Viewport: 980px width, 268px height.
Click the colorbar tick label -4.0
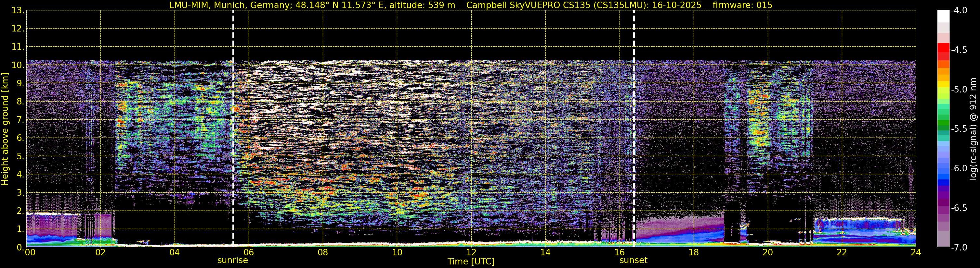coord(959,11)
